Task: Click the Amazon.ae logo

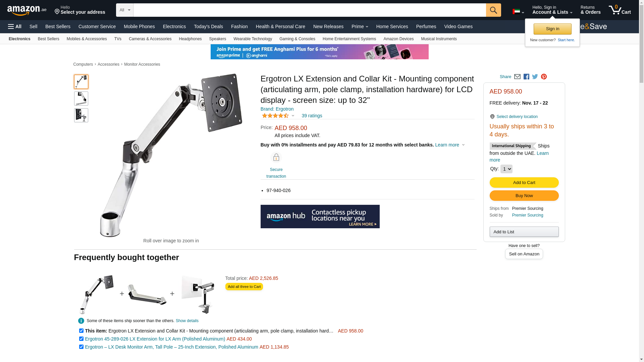Action: pos(27,10)
